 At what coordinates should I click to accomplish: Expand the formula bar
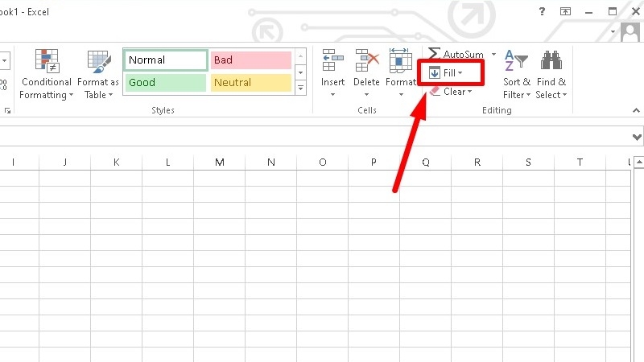[637, 137]
